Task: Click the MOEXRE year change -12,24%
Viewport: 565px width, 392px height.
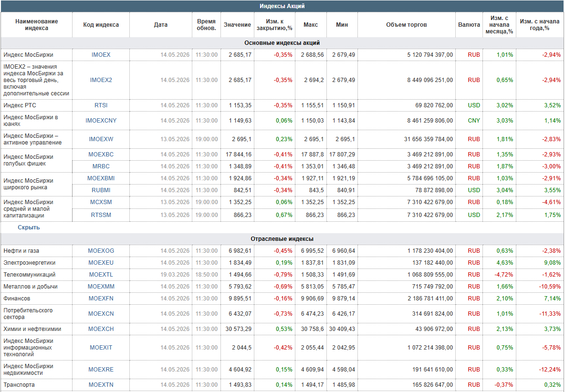Action: (550, 370)
